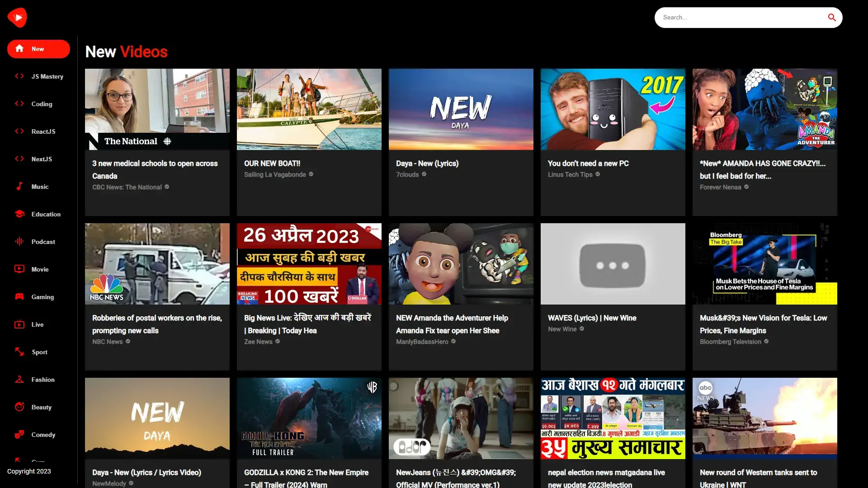Click verified badge next to Zee News

click(278, 341)
